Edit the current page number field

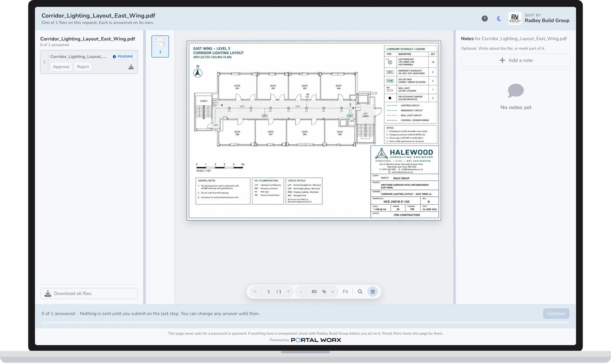(x=268, y=292)
